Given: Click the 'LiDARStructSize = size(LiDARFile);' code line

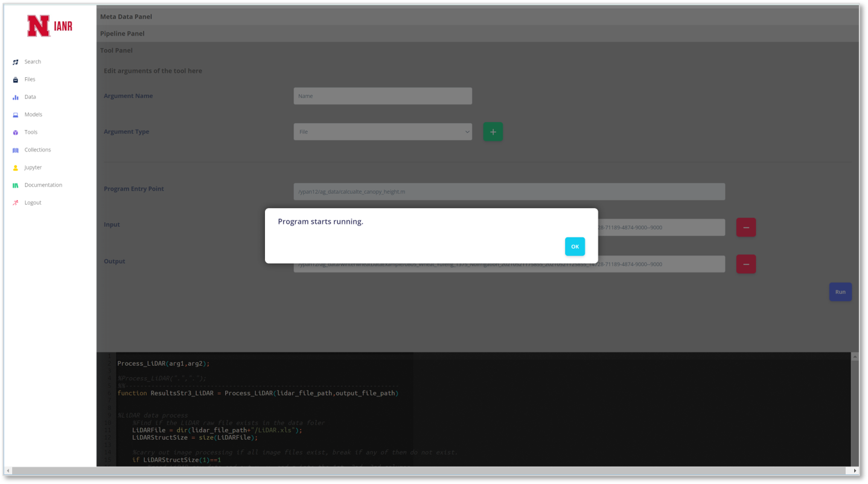Looking at the screenshot, I should pos(195,438).
